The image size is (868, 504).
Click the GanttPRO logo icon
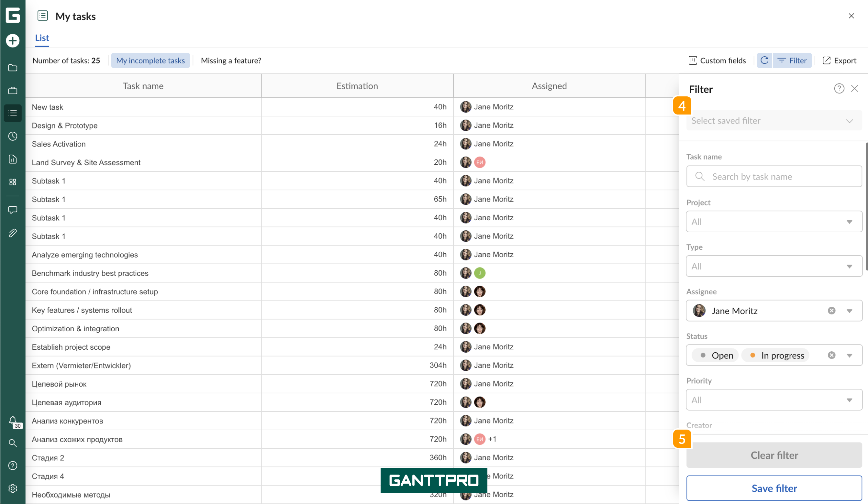(13, 16)
